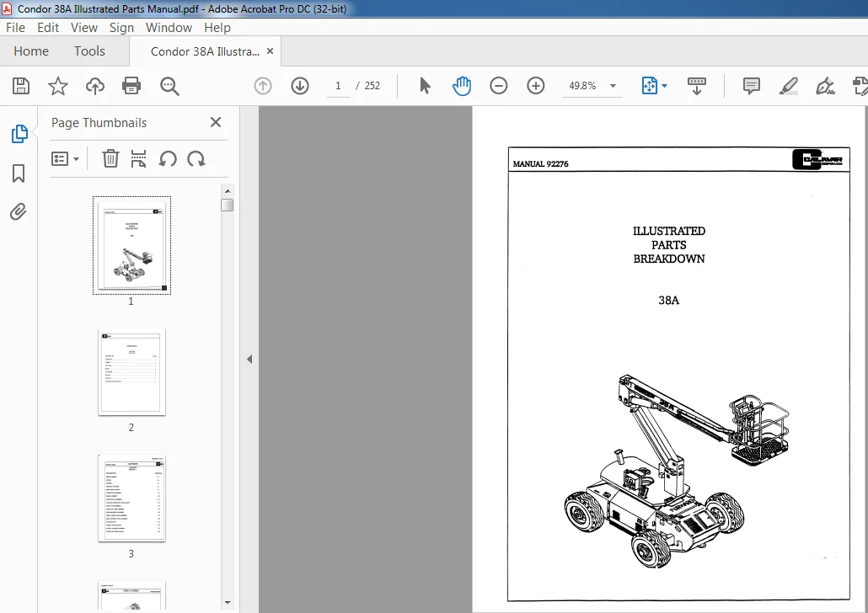The image size is (868, 613).
Task: Add a comment with speech bubble icon
Action: tap(751, 86)
